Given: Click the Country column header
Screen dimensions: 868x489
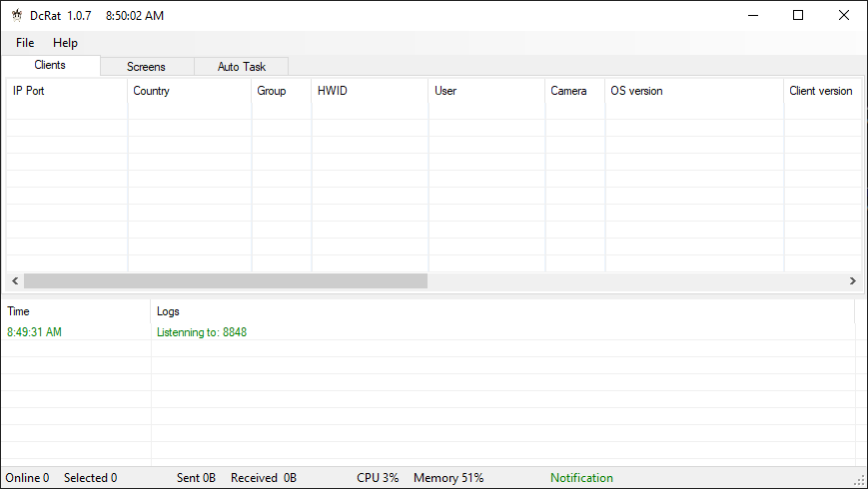Looking at the screenshot, I should tap(189, 91).
